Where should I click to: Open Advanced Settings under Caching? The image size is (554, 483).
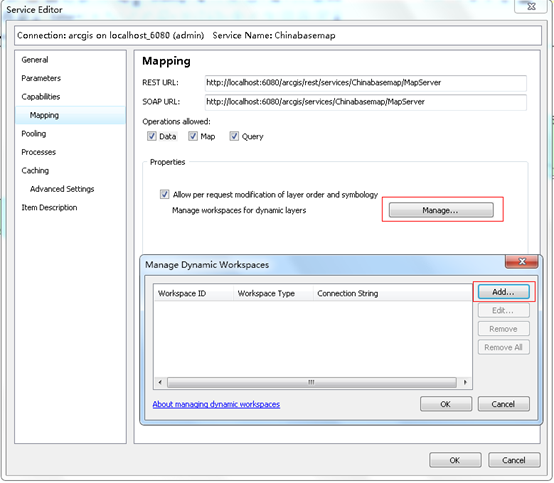(x=62, y=189)
